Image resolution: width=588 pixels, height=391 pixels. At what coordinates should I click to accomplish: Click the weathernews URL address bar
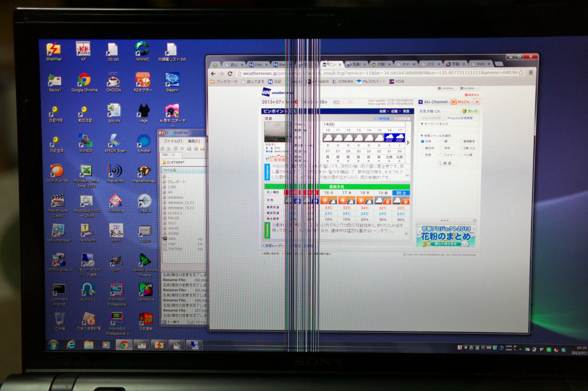[x=367, y=73]
